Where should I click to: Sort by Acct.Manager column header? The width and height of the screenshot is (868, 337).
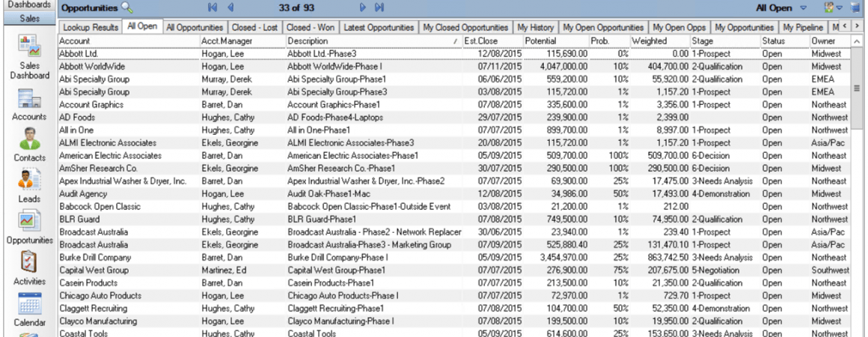(x=243, y=41)
